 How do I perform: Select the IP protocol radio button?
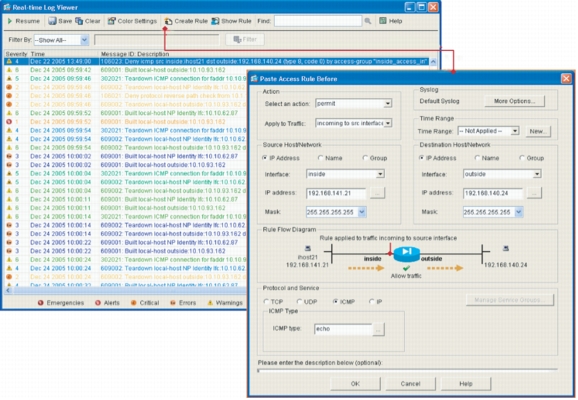pos(372,302)
